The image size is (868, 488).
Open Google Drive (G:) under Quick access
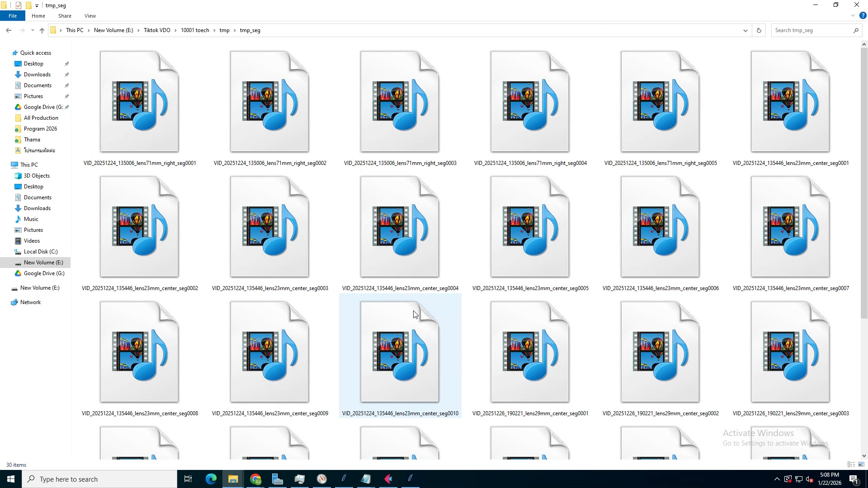click(42, 107)
